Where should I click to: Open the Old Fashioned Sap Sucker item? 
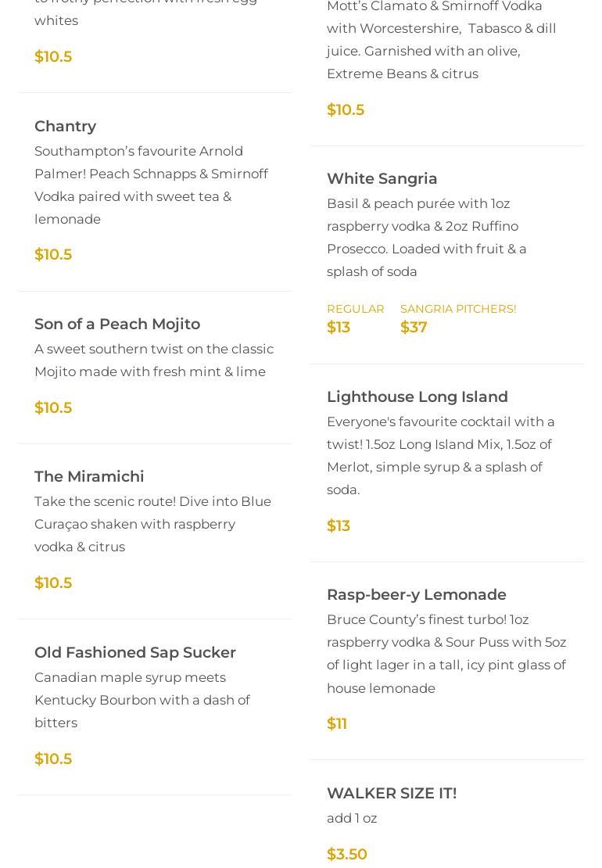134,652
